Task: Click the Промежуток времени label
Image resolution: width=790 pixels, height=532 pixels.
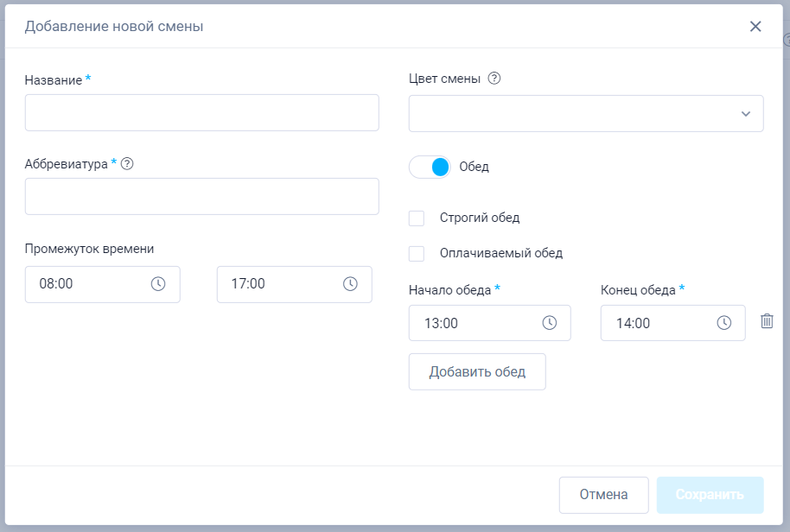Action: tap(89, 249)
